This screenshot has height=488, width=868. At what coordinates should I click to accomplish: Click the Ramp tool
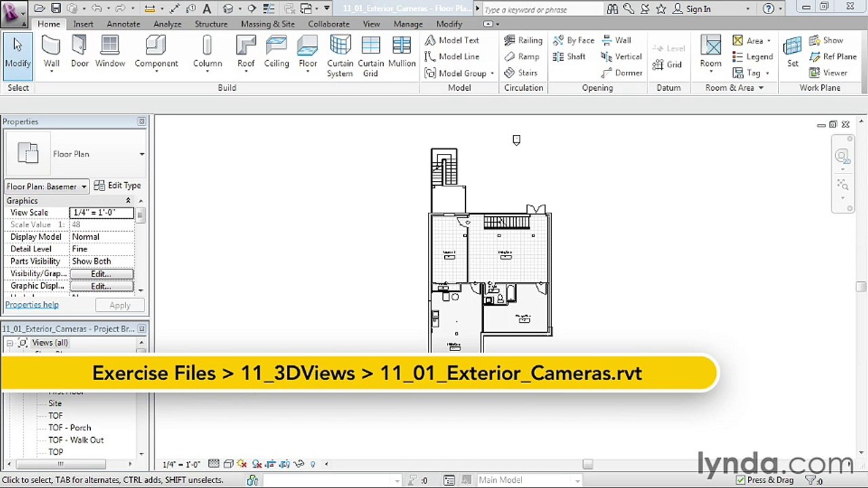coord(521,56)
